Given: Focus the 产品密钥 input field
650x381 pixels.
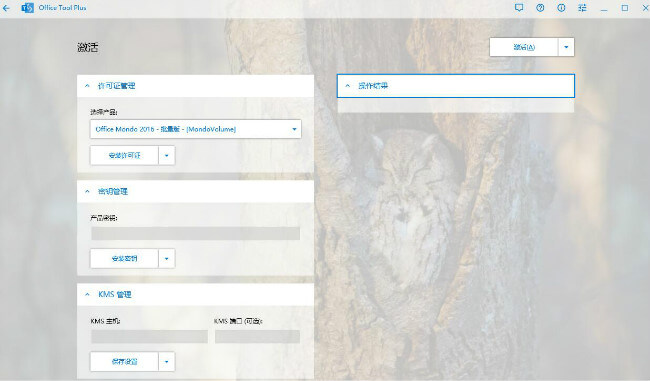Looking at the screenshot, I should pyautogui.click(x=195, y=233).
